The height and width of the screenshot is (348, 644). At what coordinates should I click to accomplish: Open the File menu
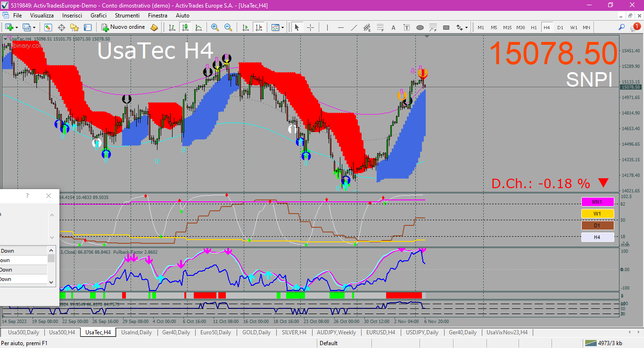(x=17, y=16)
